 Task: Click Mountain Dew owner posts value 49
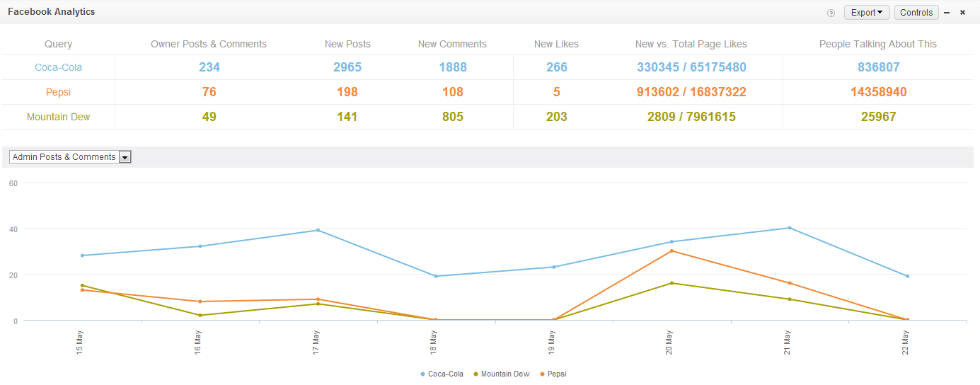tap(209, 117)
